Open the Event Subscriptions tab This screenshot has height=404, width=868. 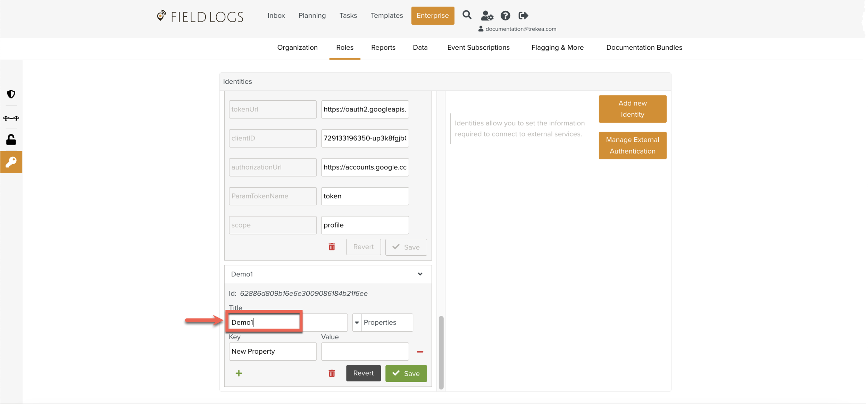478,48
